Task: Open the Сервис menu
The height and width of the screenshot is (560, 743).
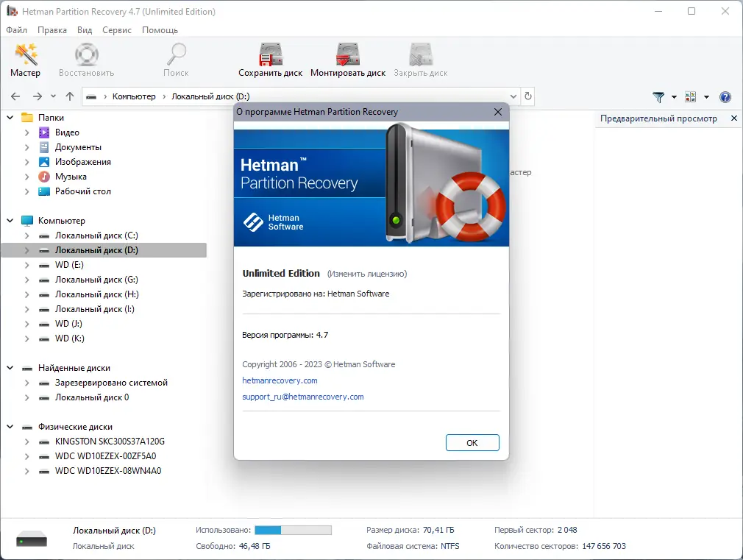Action: point(118,30)
